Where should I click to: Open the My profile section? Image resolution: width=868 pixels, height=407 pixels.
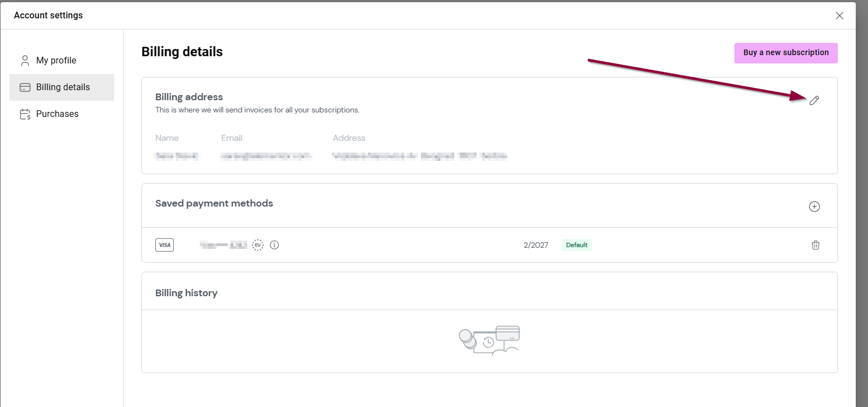pos(56,60)
